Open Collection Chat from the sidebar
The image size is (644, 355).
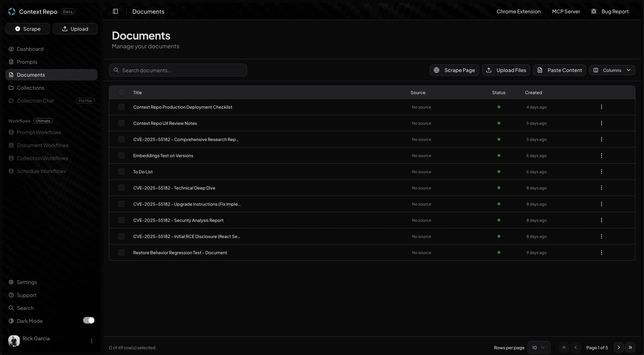pos(35,101)
